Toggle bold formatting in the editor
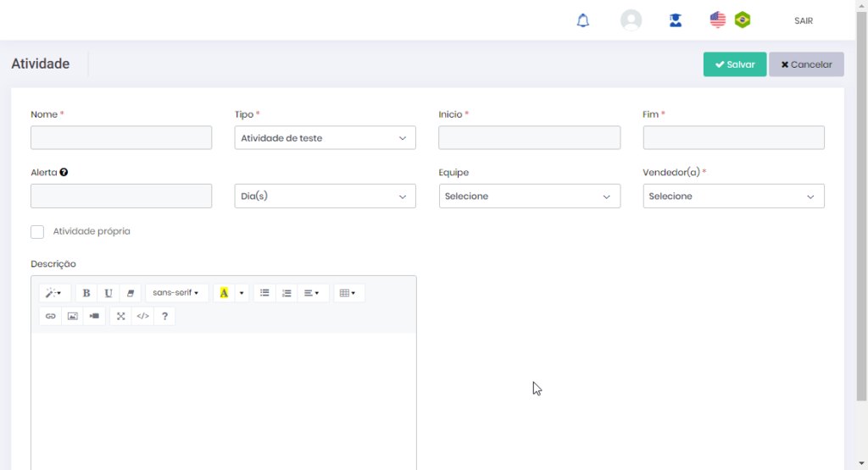 [x=86, y=293]
